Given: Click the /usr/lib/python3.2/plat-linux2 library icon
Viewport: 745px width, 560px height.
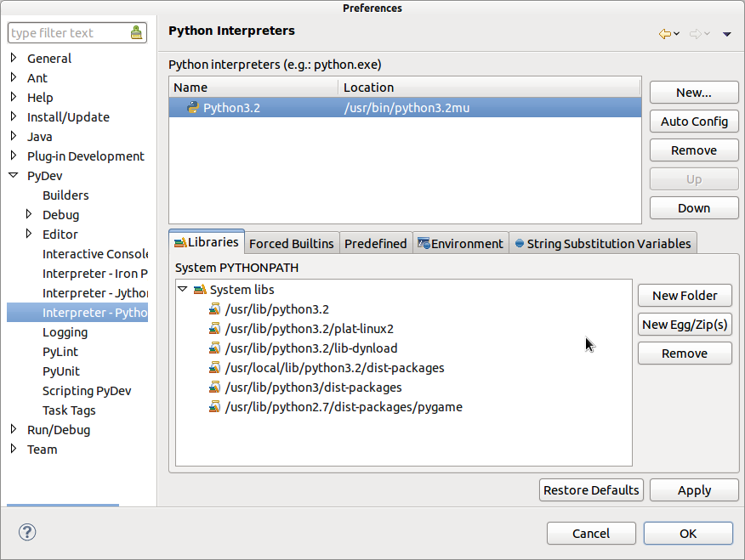Looking at the screenshot, I should tap(214, 329).
